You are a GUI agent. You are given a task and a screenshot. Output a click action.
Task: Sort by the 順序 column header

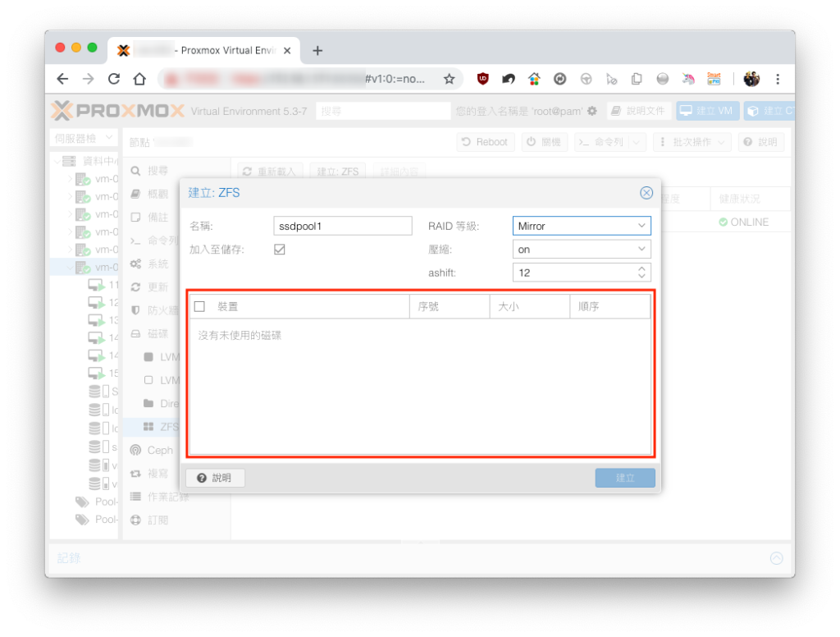tap(609, 307)
